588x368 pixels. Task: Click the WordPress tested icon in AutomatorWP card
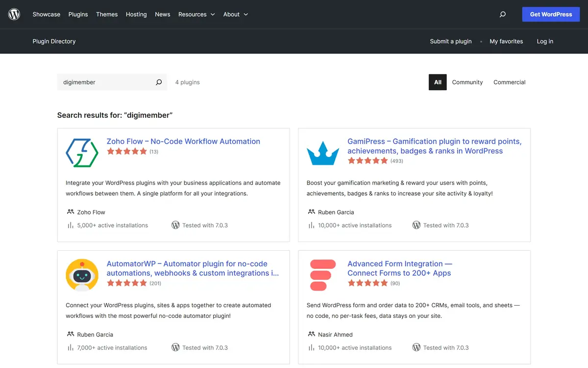pyautogui.click(x=175, y=347)
